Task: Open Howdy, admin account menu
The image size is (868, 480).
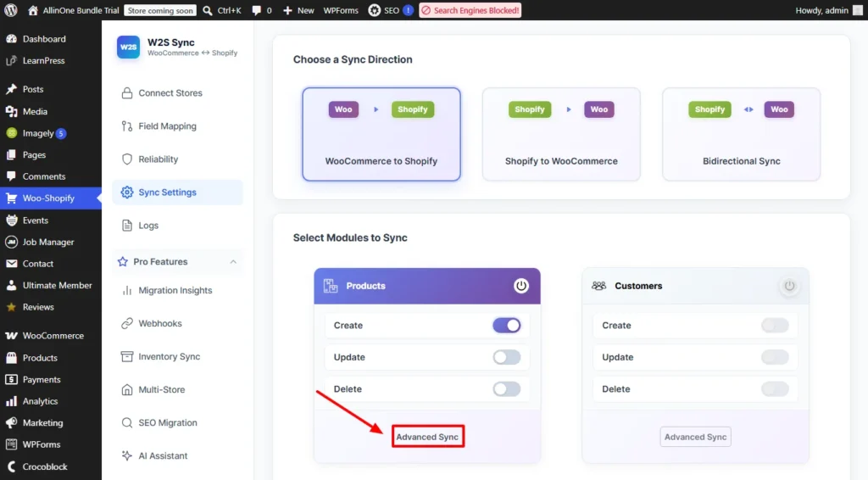Action: click(828, 10)
